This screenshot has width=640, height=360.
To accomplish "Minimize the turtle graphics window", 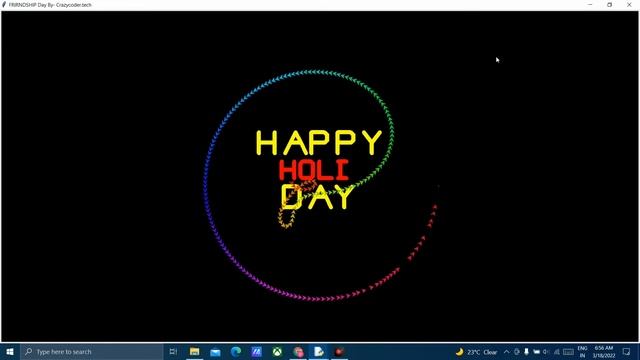I will [x=590, y=5].
